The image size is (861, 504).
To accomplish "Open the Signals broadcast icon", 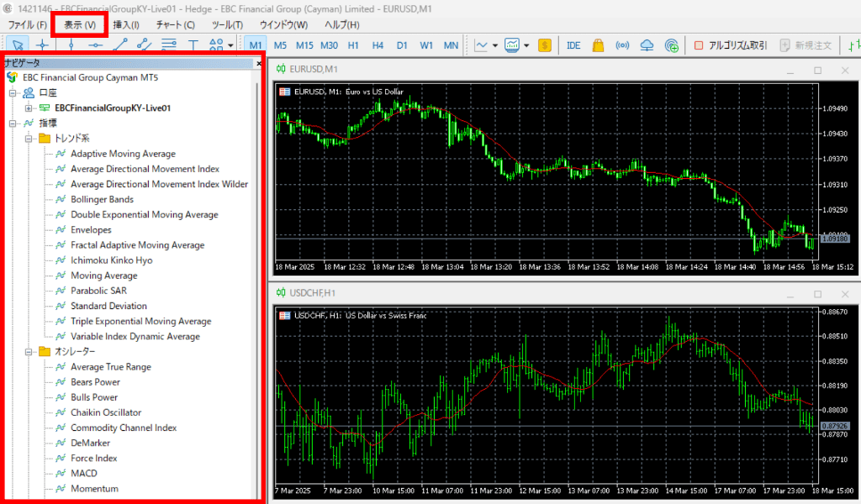I will [x=622, y=45].
